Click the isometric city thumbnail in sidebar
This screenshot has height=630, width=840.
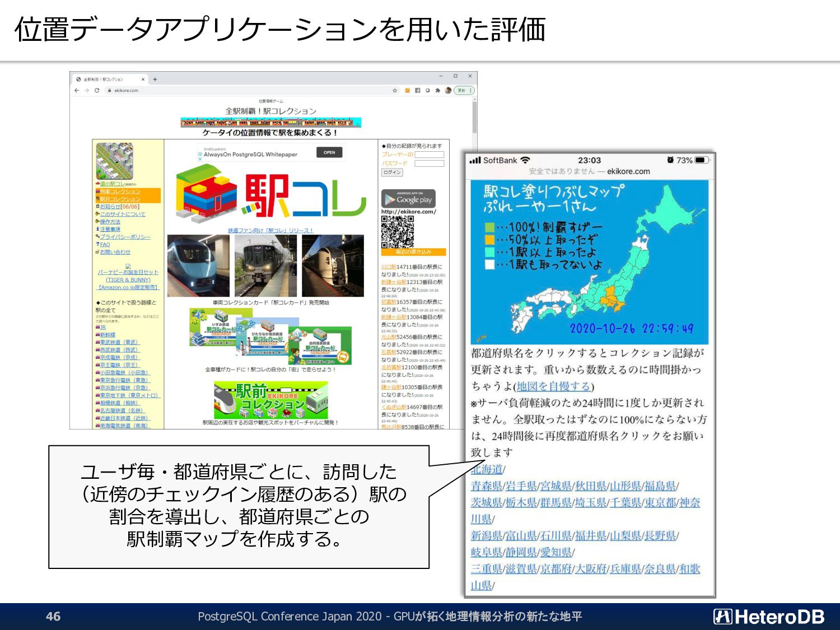114,161
